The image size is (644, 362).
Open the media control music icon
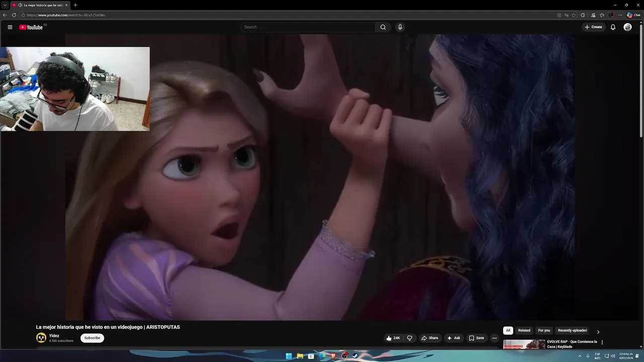593,15
